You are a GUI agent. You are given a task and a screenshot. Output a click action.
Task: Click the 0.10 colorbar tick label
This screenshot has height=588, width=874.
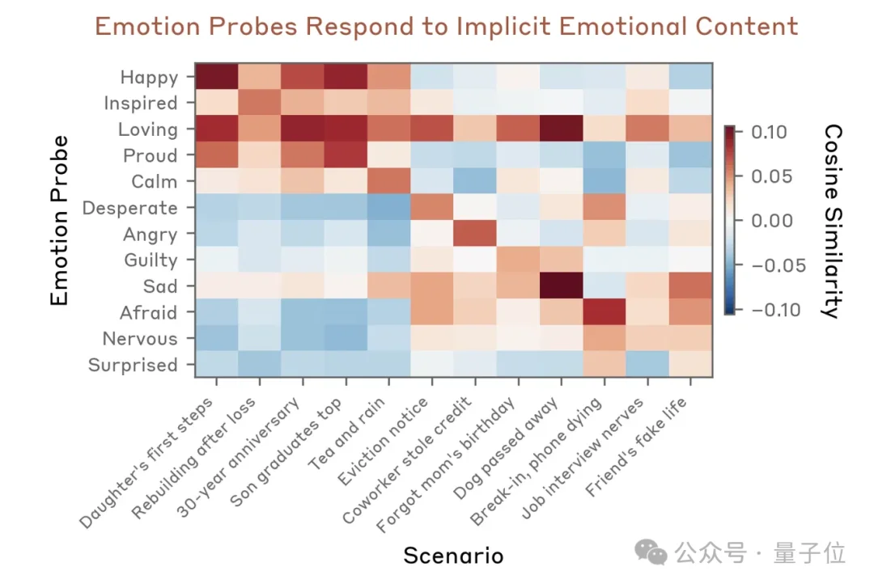769,132
